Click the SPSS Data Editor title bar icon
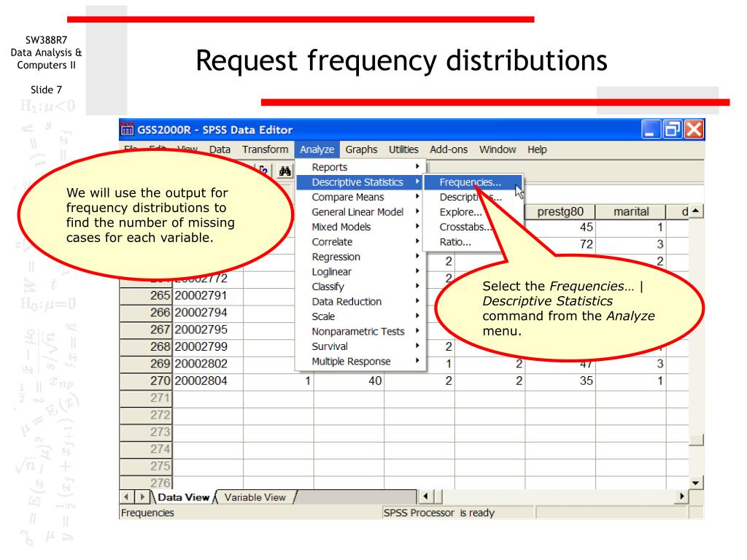The width and height of the screenshot is (747, 560). pos(127,130)
